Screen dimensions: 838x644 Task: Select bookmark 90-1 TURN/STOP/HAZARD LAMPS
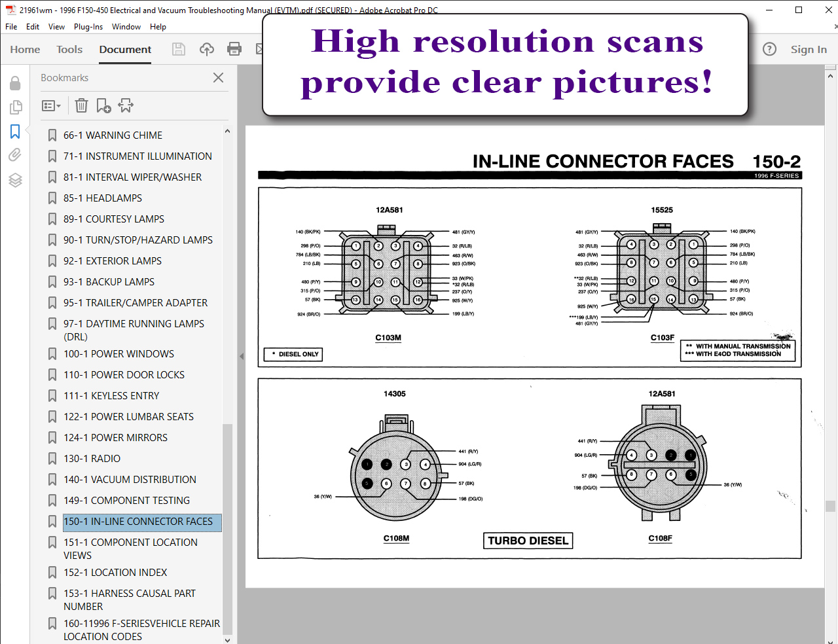pos(137,240)
